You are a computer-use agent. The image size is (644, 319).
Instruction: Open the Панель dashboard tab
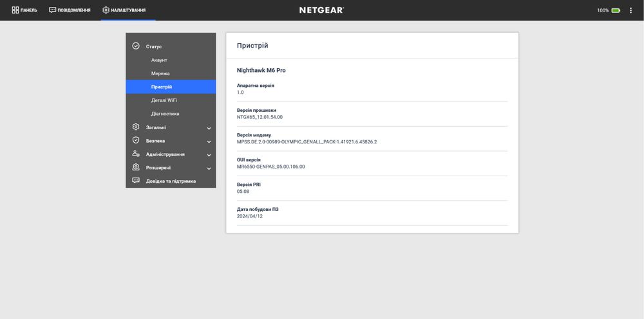[24, 10]
